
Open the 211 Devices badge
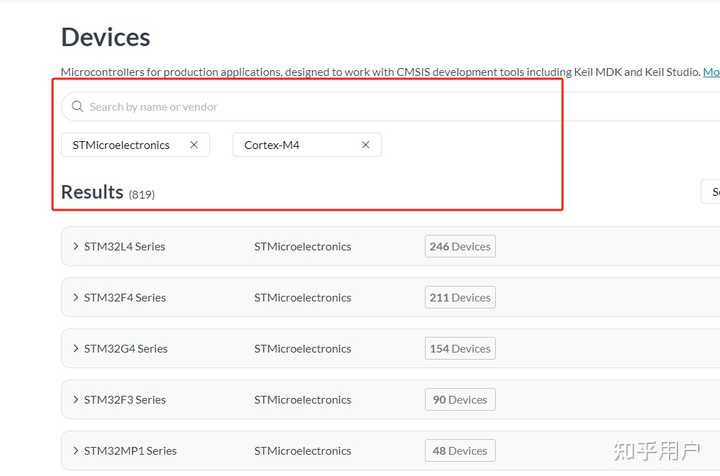click(x=460, y=297)
